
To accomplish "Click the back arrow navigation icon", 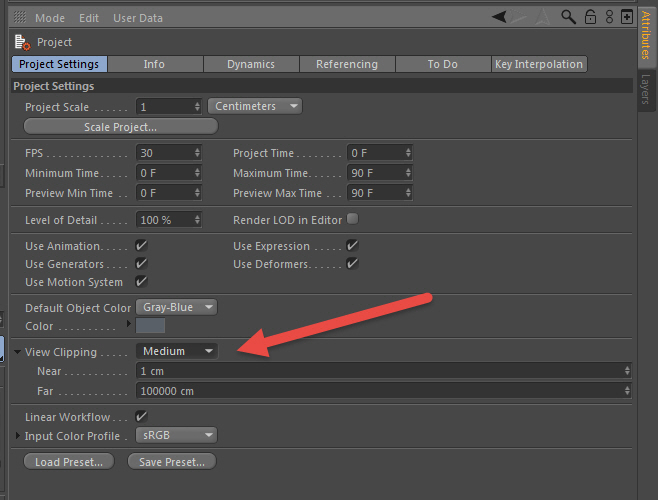I will (499, 17).
